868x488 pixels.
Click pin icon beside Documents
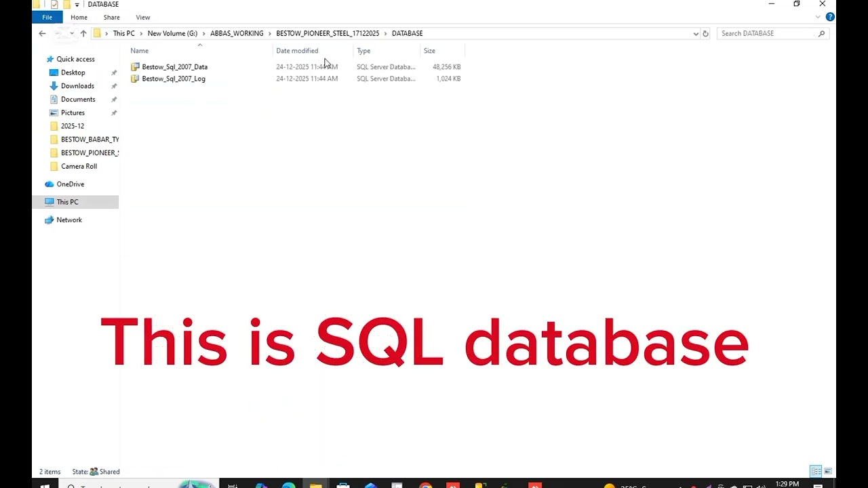(x=114, y=100)
